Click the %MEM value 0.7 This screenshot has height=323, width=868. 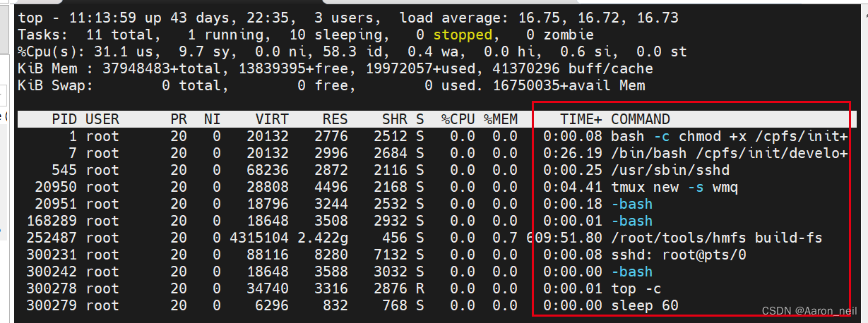[x=505, y=238]
